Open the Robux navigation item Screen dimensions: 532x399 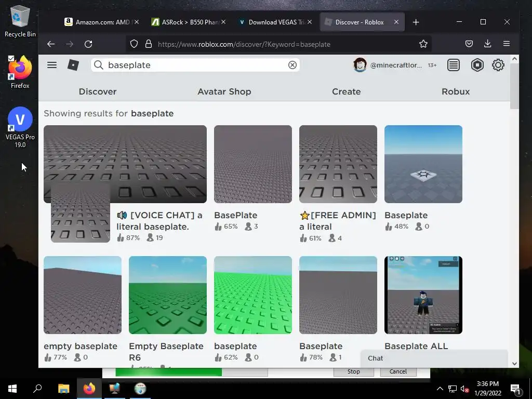pyautogui.click(x=455, y=91)
